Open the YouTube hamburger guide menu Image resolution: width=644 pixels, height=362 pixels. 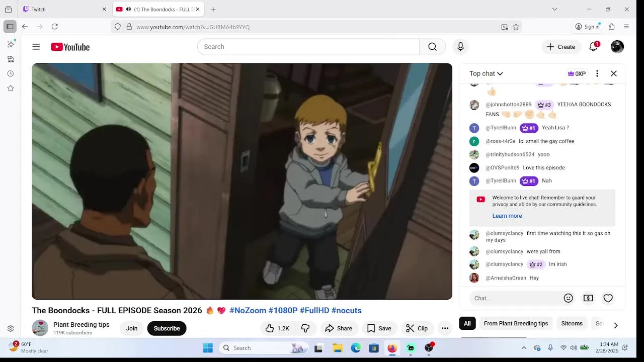(36, 47)
